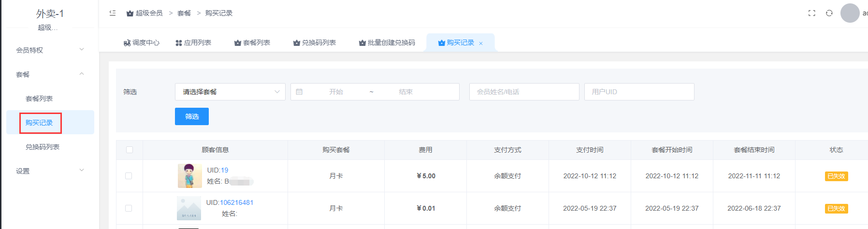Click the 会员姓名/电话 input field

coord(524,92)
